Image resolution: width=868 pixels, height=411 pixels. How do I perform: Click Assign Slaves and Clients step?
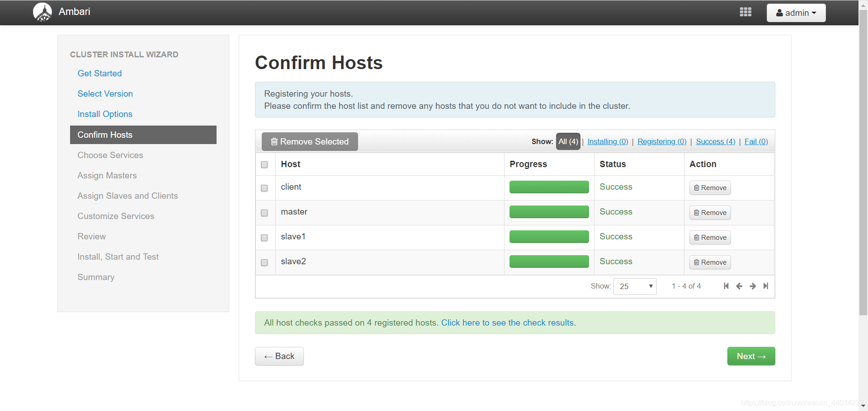pyautogui.click(x=127, y=196)
